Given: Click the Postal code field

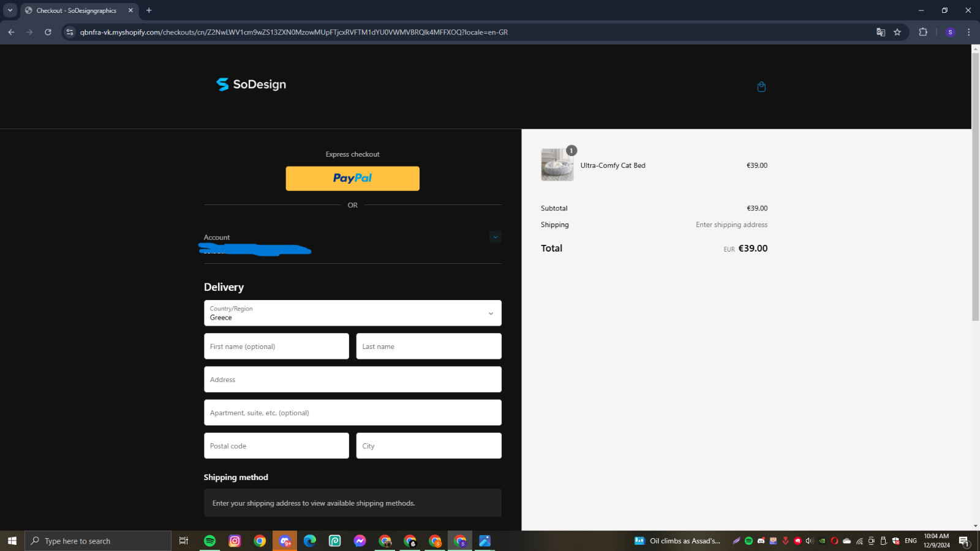Looking at the screenshot, I should [x=276, y=446].
